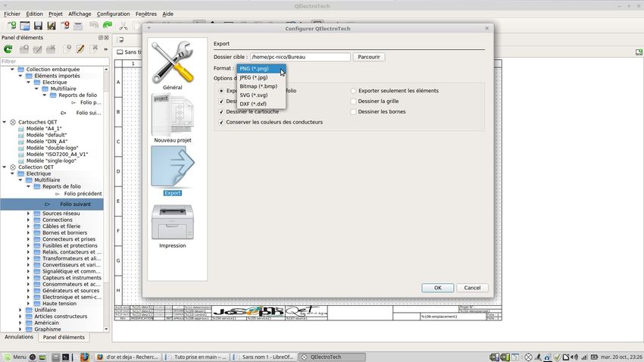Click the Dossier cible path field
The height and width of the screenshot is (362, 644).
tap(300, 57)
